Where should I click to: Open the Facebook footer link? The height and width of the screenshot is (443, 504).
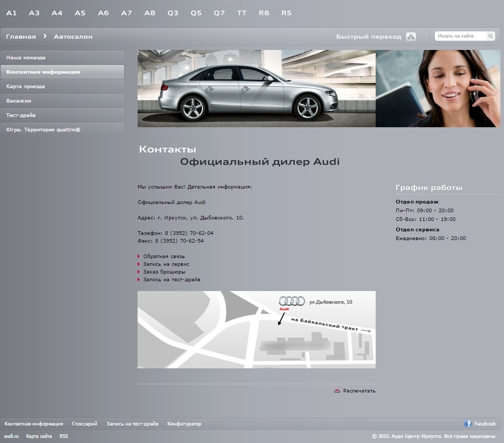click(x=485, y=424)
